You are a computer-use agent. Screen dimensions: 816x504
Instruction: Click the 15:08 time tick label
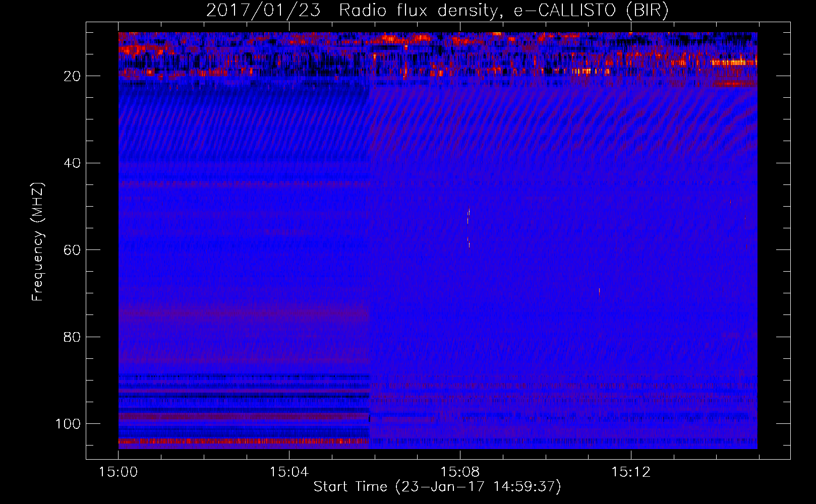pyautogui.click(x=460, y=472)
